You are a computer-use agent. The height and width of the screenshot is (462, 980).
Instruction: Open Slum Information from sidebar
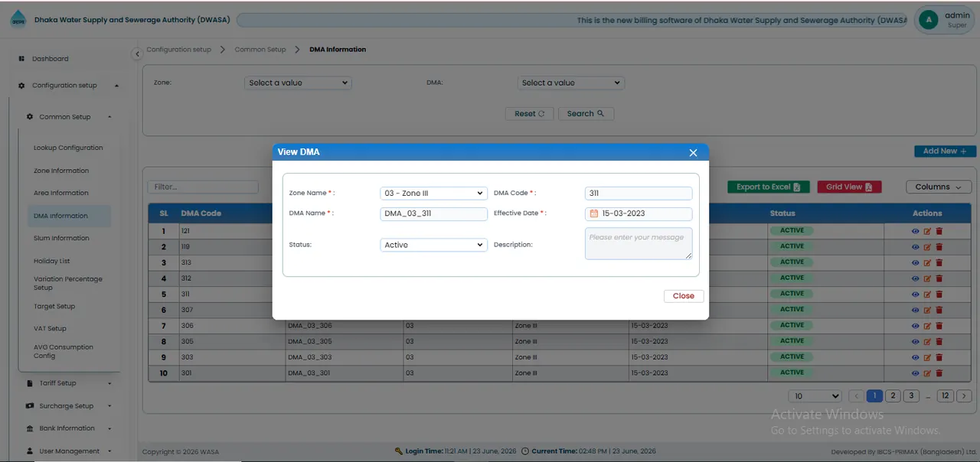click(x=61, y=238)
